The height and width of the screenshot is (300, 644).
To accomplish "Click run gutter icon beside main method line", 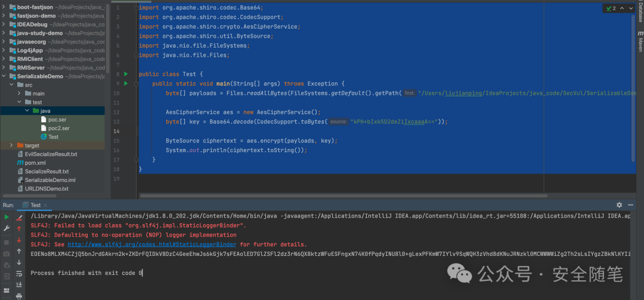I will point(126,83).
